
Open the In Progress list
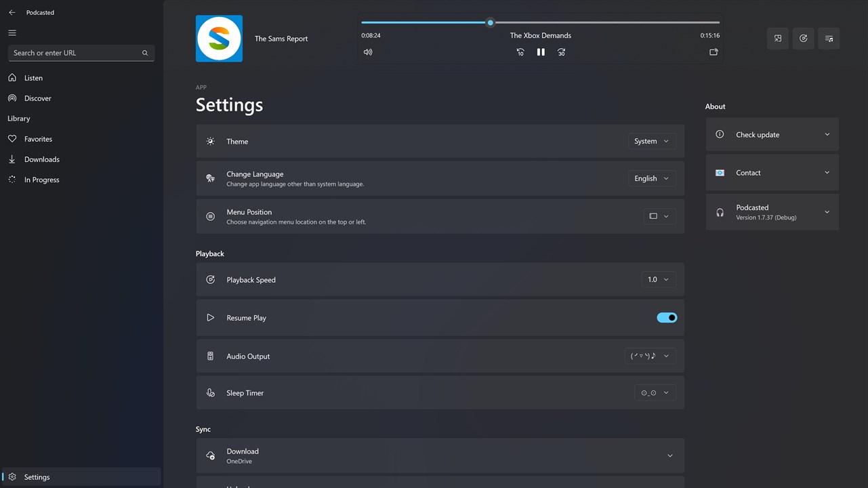(x=81, y=180)
